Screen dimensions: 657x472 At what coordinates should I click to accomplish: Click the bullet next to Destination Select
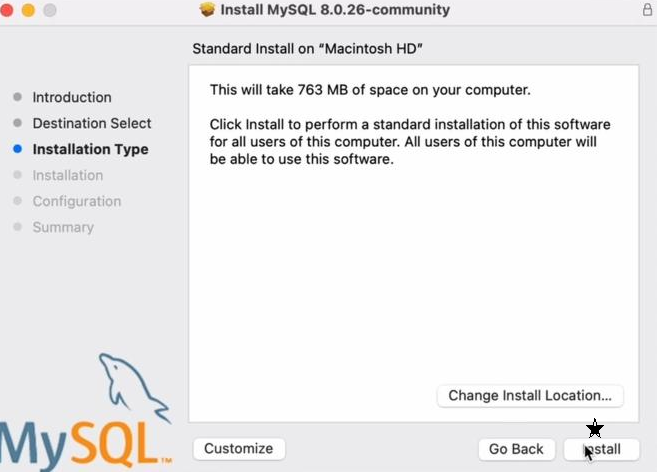tap(17, 123)
